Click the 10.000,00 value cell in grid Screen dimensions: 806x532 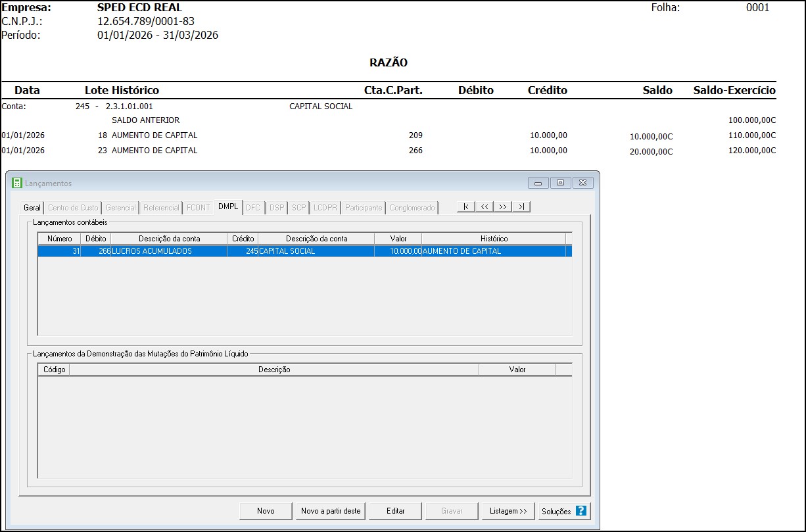(x=398, y=251)
